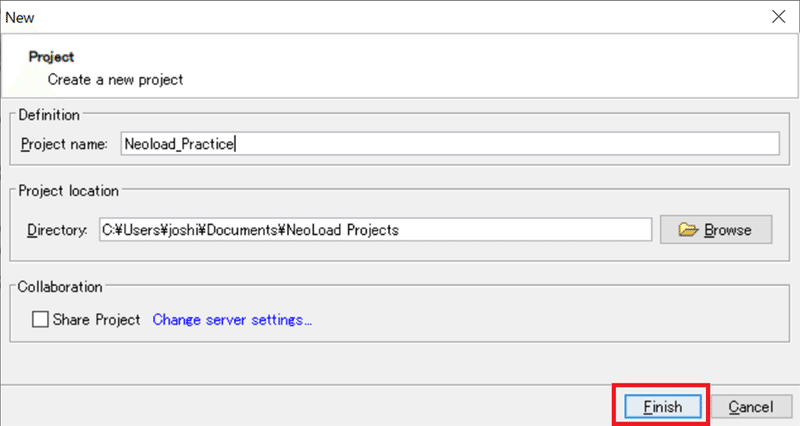
Task: Place cursor in Neoload_Practice text
Action: coord(179,144)
